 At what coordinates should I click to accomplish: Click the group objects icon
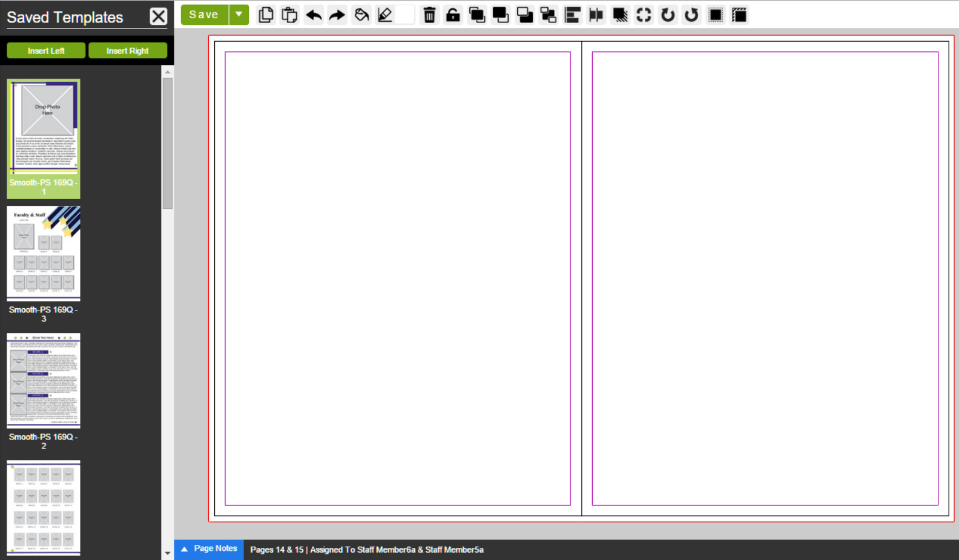(x=549, y=15)
